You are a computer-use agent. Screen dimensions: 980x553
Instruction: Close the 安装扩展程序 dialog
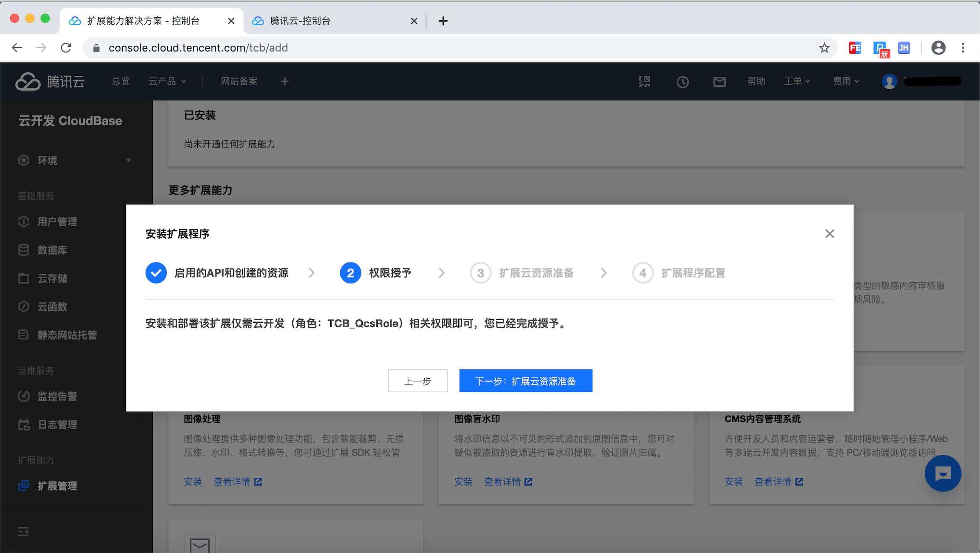click(829, 234)
